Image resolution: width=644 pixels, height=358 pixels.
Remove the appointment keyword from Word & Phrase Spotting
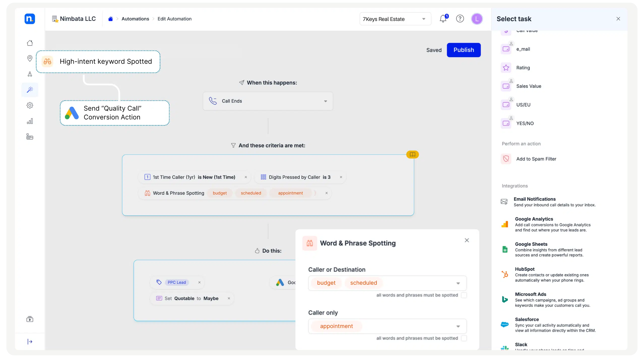327,193
